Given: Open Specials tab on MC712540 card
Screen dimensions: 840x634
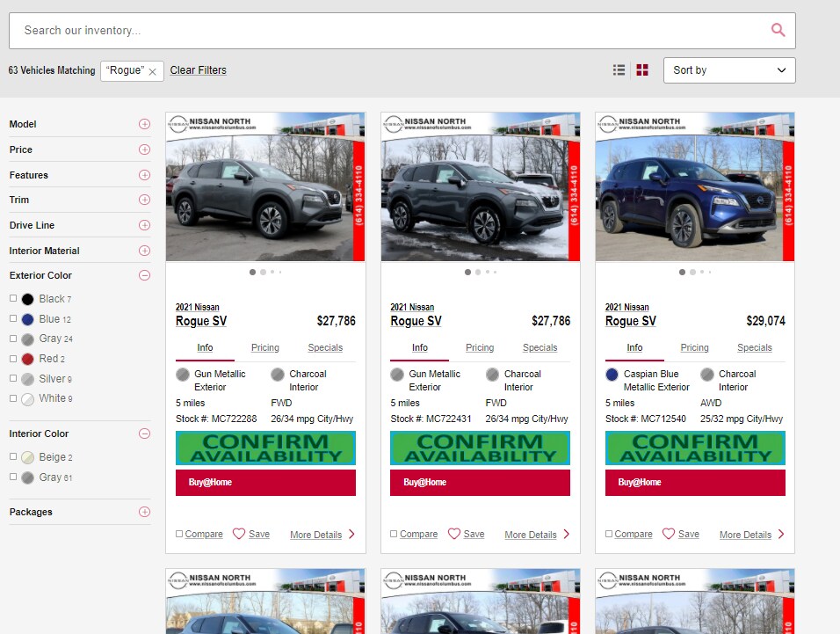Looking at the screenshot, I should (x=755, y=347).
